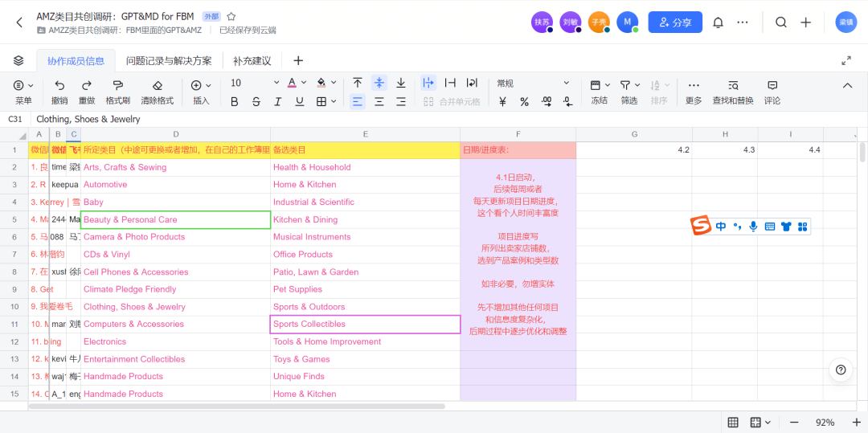The height and width of the screenshot is (433, 868).
Task: Collapse the toolbar with chevron
Action: [847, 85]
